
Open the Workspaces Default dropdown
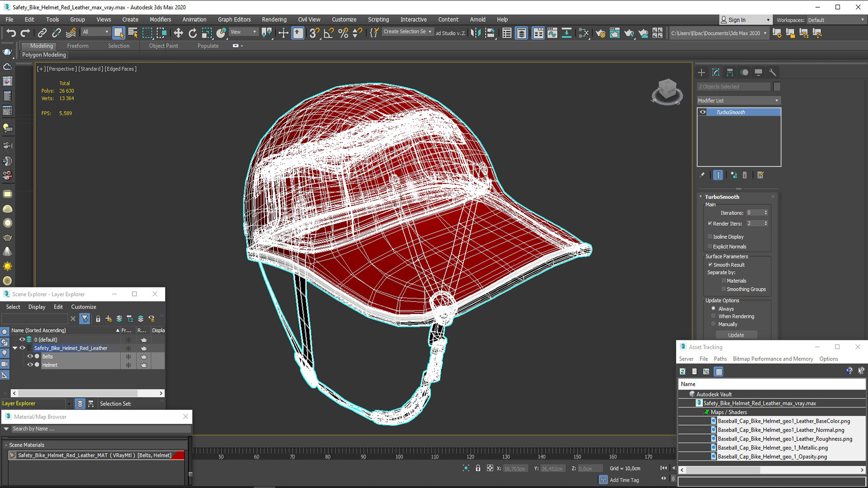click(836, 20)
